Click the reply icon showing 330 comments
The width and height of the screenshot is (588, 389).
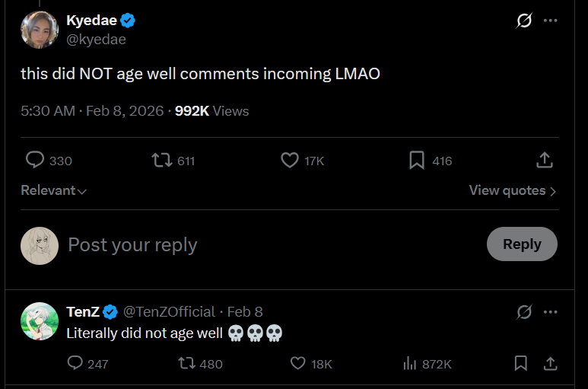click(x=36, y=160)
